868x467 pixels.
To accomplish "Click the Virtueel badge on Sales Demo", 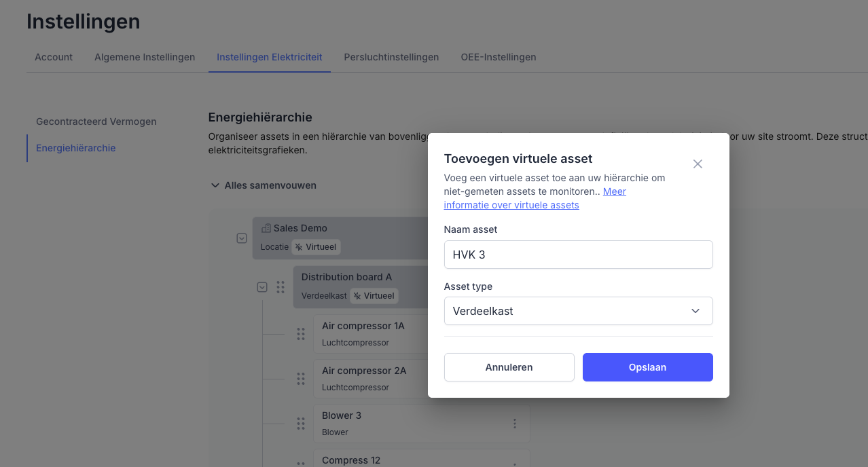I will [316, 247].
